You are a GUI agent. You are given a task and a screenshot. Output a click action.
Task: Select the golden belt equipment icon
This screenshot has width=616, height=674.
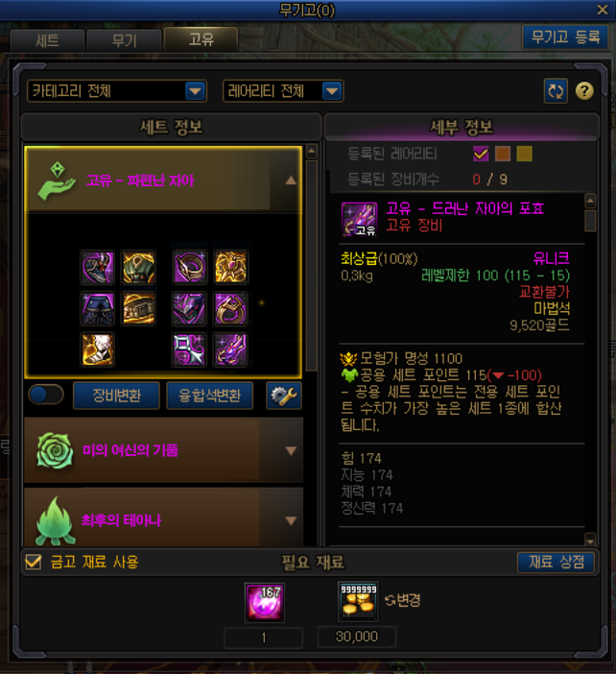point(138,308)
